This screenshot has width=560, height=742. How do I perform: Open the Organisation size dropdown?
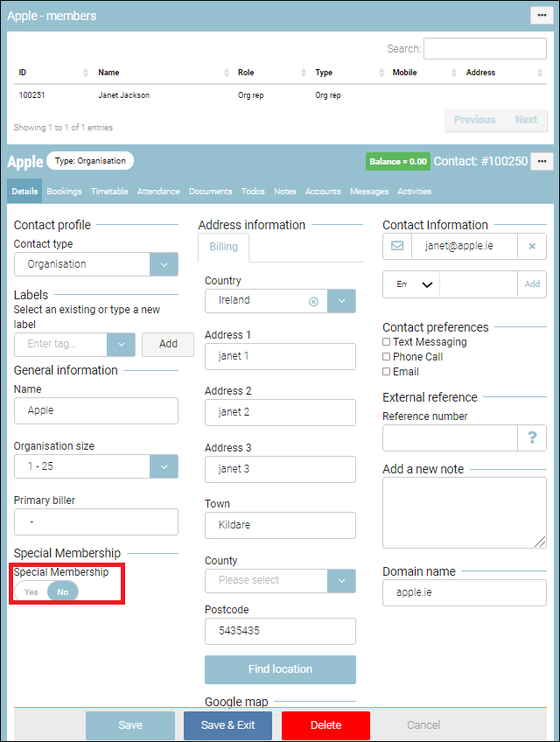(164, 466)
